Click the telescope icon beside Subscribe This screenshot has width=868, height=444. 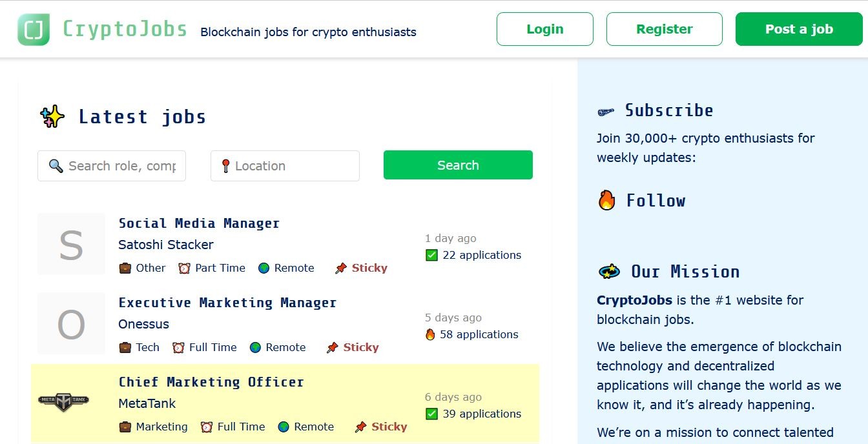tap(606, 112)
